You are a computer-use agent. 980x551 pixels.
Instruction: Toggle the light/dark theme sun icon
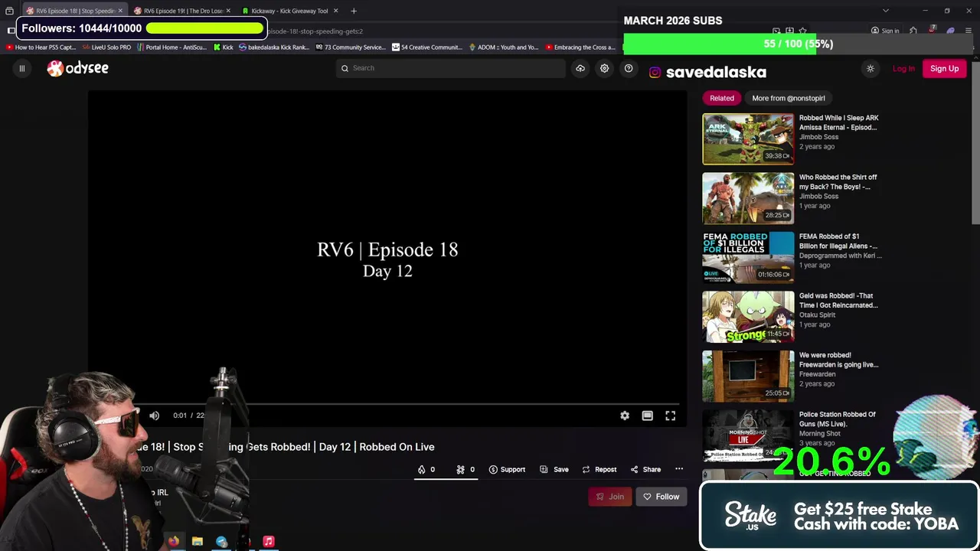[870, 68]
